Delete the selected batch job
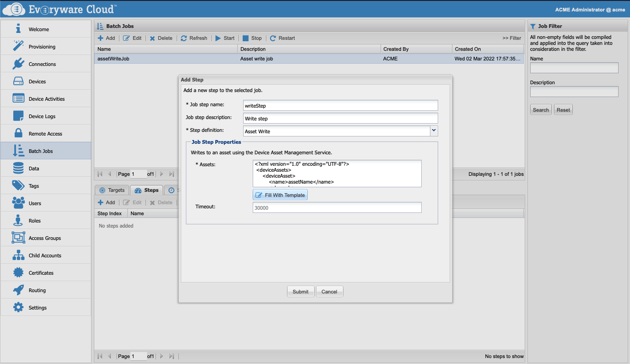630x364 pixels. [x=161, y=38]
